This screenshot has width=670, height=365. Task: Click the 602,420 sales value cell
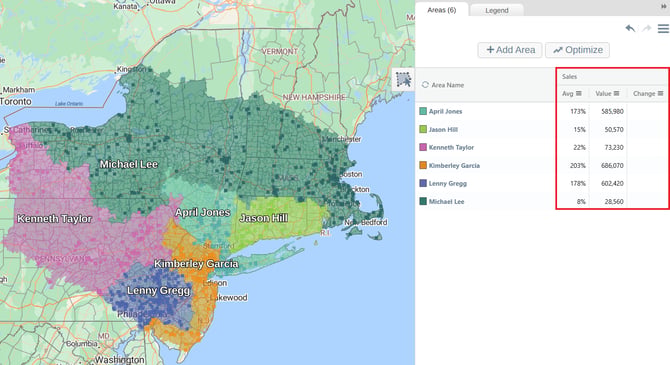click(x=612, y=183)
